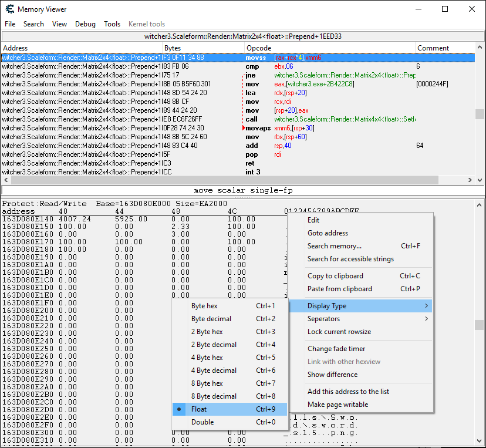This screenshot has height=448, width=486.
Task: Click Goto address in context menu
Action: click(x=328, y=233)
